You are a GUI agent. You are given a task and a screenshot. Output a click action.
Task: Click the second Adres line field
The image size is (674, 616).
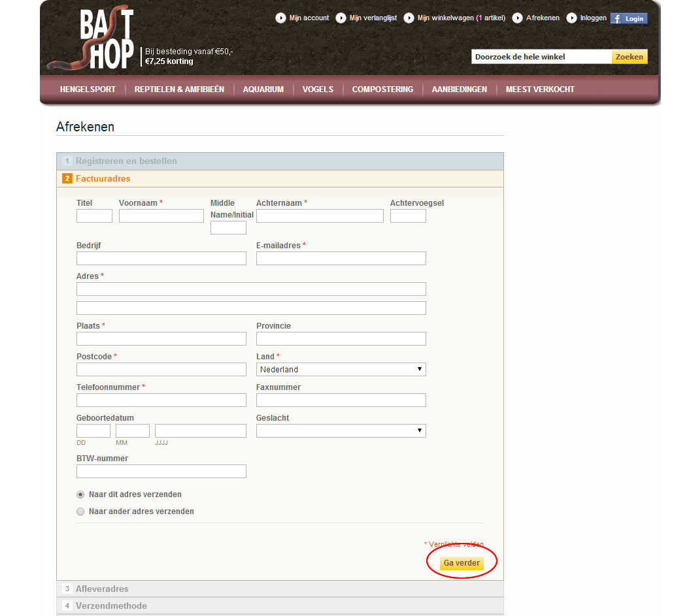click(x=251, y=308)
